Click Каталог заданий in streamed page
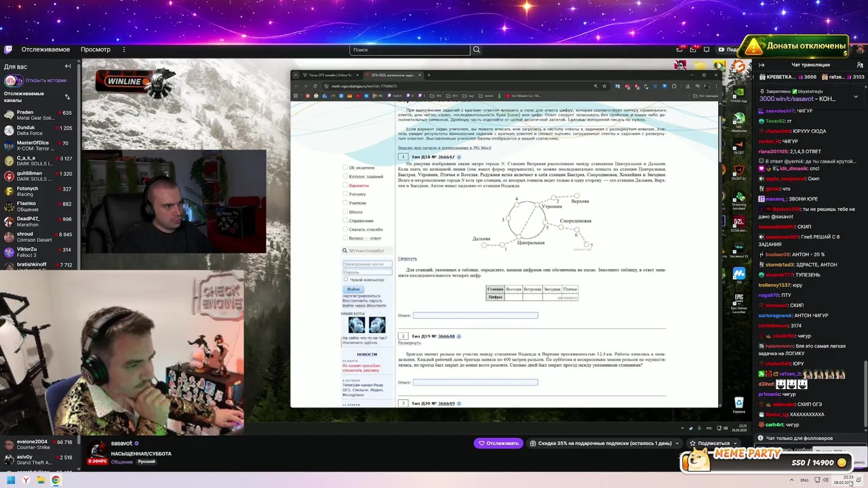This screenshot has height=488, width=868. 366,176
